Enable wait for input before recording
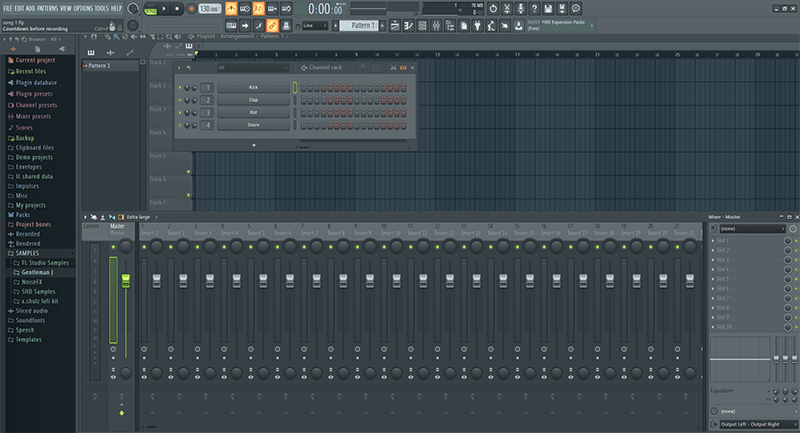This screenshot has width=800, height=433. (x=245, y=9)
